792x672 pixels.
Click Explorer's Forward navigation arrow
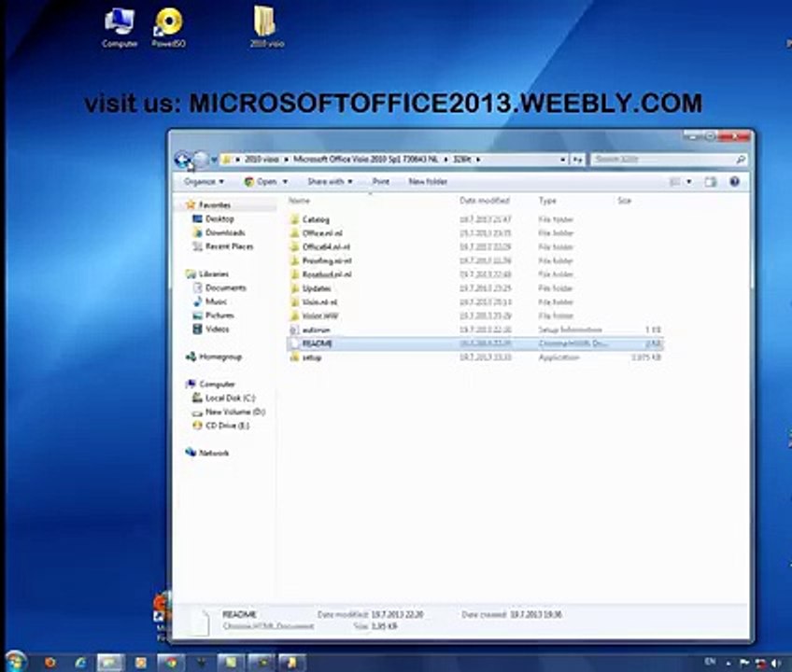(x=201, y=160)
